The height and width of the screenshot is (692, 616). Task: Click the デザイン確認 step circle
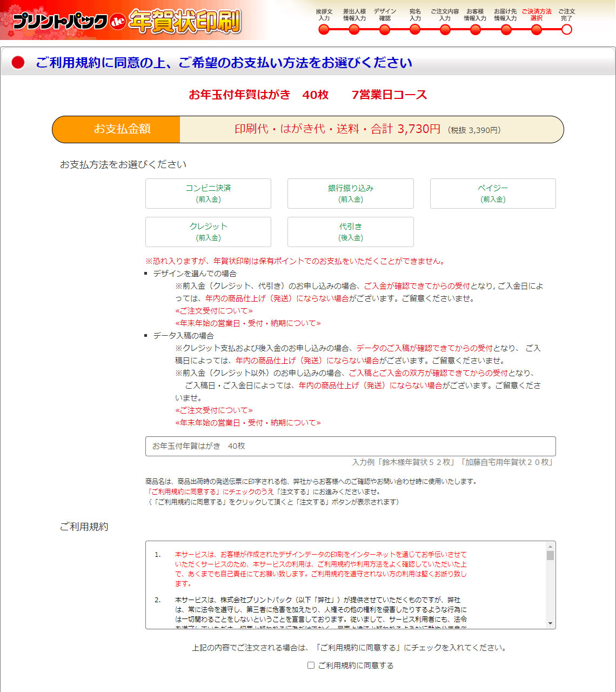[385, 30]
